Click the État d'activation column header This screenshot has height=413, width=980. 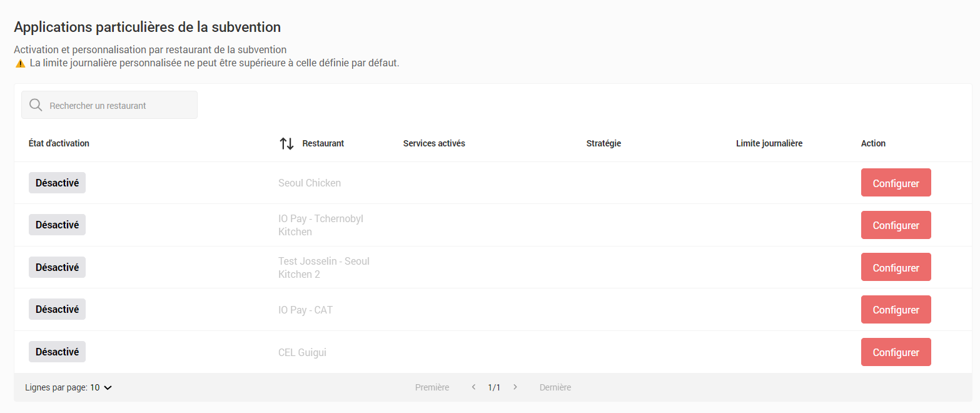[59, 143]
